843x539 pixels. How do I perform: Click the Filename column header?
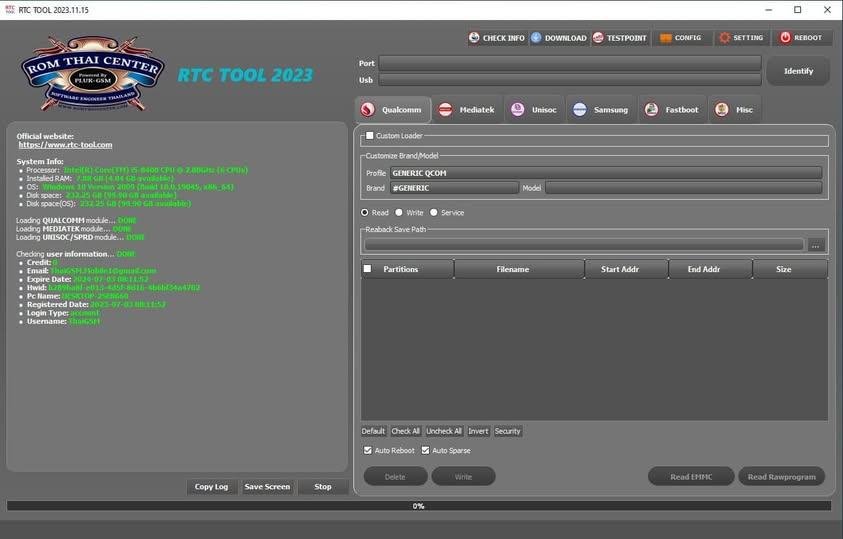(x=519, y=269)
